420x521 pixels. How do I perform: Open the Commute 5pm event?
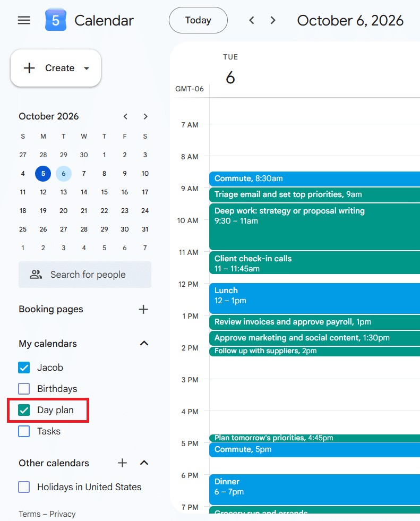[314, 449]
